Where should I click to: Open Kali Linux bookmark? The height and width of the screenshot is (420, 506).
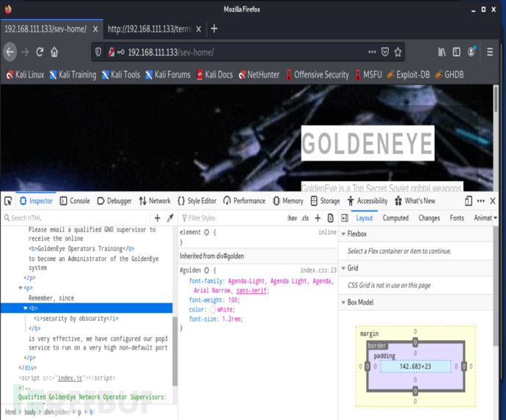pos(25,75)
